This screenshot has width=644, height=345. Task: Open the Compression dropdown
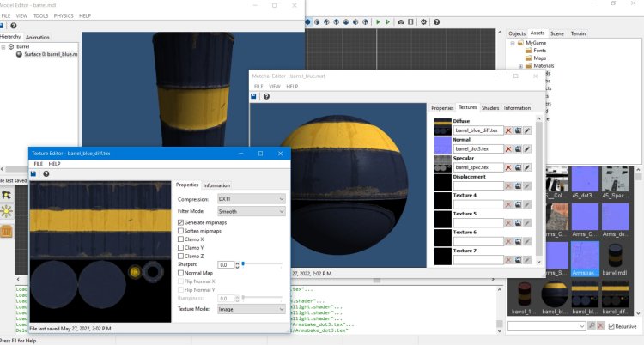point(251,198)
